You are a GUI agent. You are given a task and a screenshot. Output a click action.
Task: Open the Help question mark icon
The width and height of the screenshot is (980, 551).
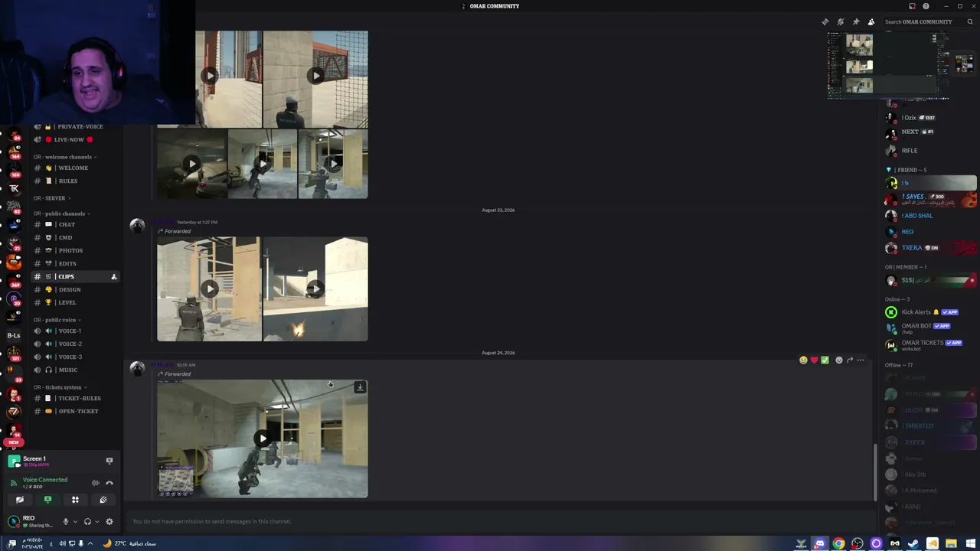tap(926, 6)
